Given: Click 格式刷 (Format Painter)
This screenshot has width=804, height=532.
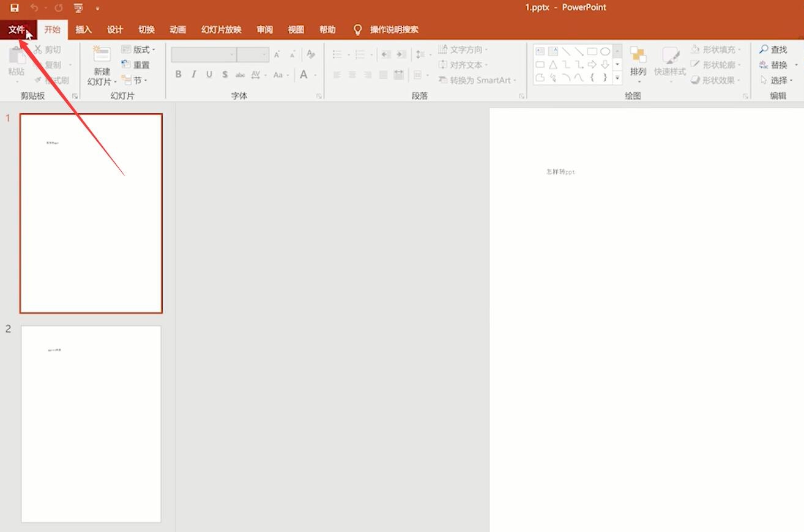Looking at the screenshot, I should click(51, 80).
